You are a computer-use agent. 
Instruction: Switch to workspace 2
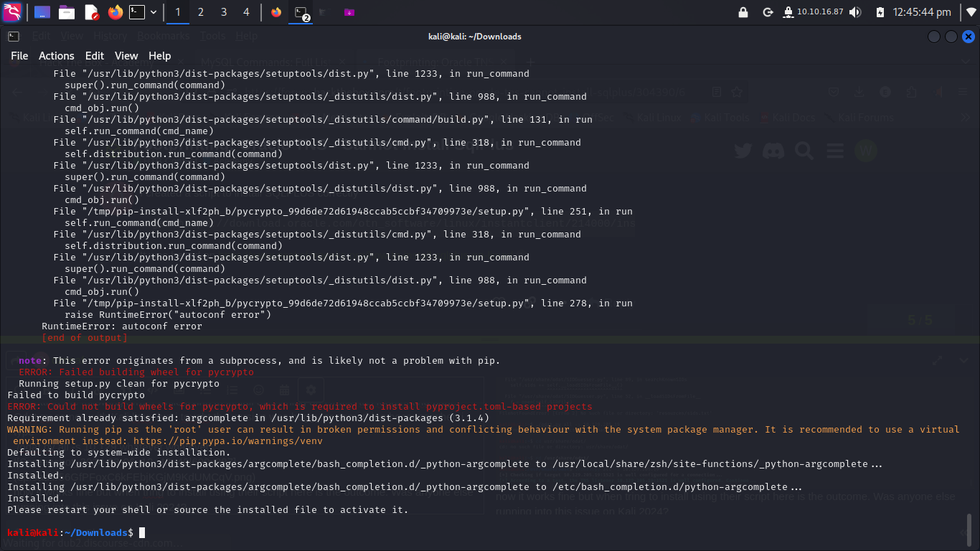click(x=201, y=12)
